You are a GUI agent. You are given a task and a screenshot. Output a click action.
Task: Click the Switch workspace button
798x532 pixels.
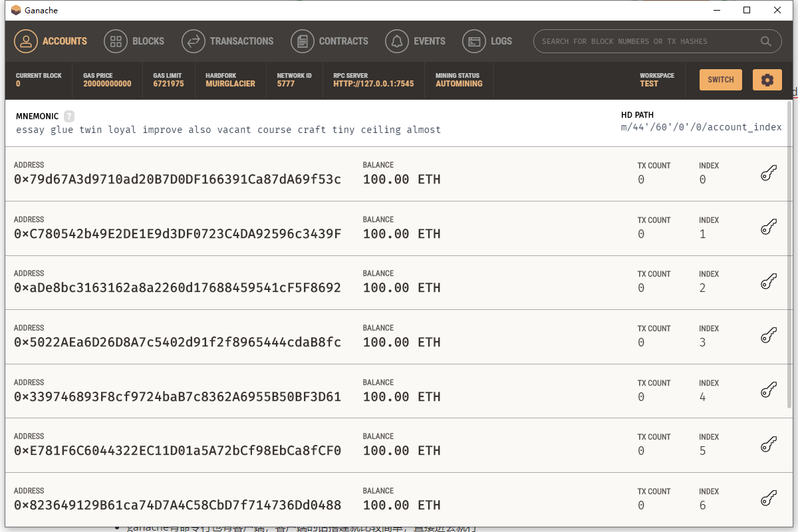click(721, 80)
